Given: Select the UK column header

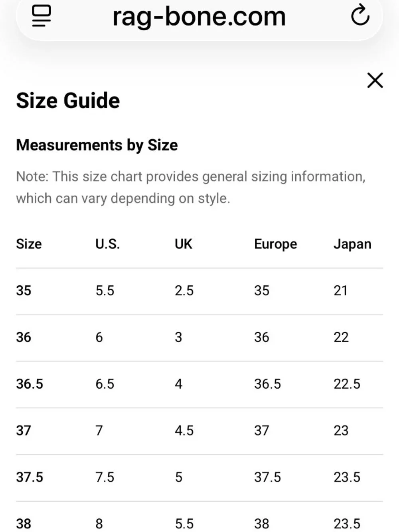Looking at the screenshot, I should [183, 244].
